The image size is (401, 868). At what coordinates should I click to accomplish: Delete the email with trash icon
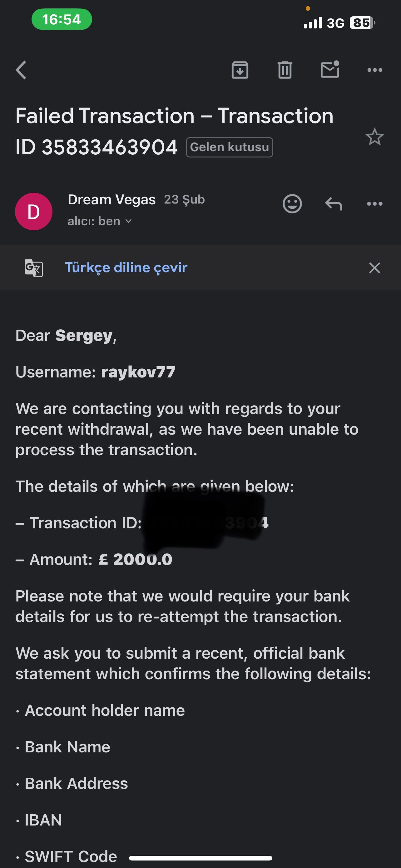point(285,70)
